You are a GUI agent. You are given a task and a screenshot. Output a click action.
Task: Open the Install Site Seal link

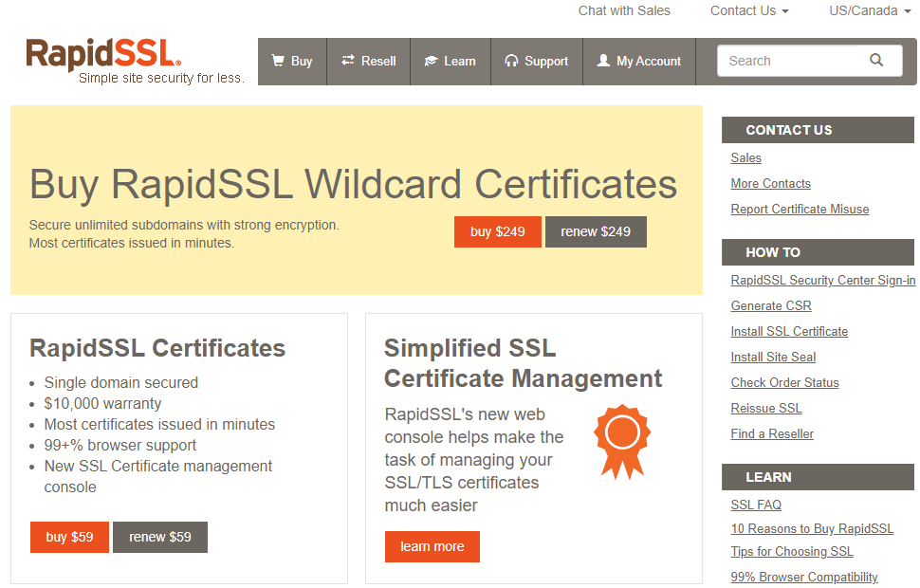pyautogui.click(x=773, y=357)
